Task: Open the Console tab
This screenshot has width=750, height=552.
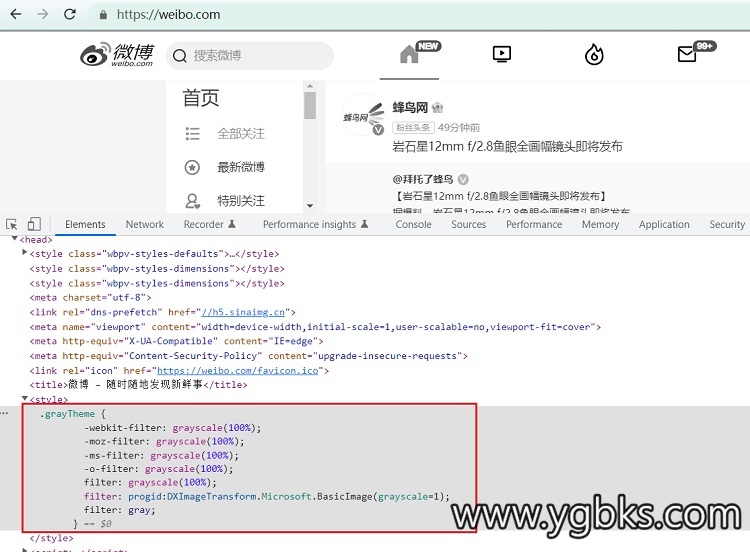Action: [x=413, y=225]
